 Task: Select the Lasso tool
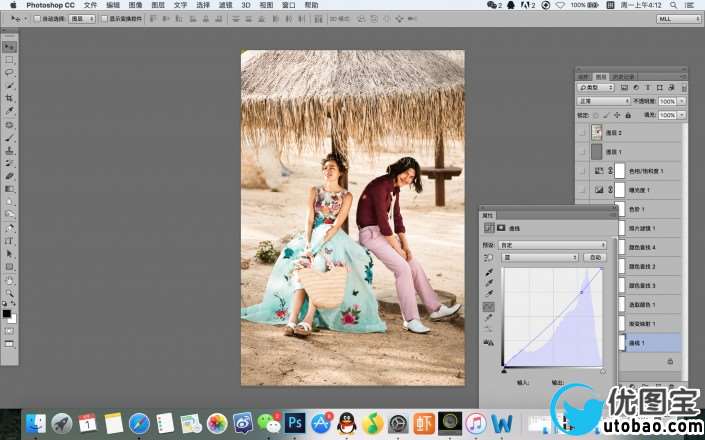pyautogui.click(x=10, y=73)
